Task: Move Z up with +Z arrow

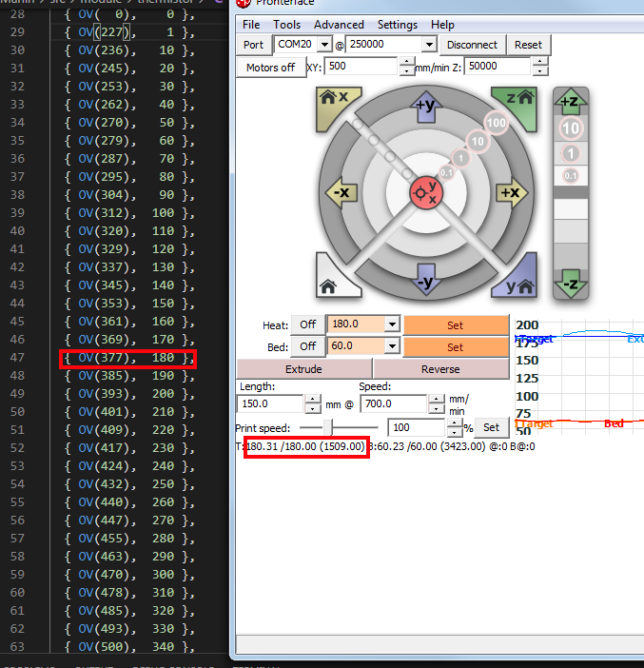Action: coord(571,102)
